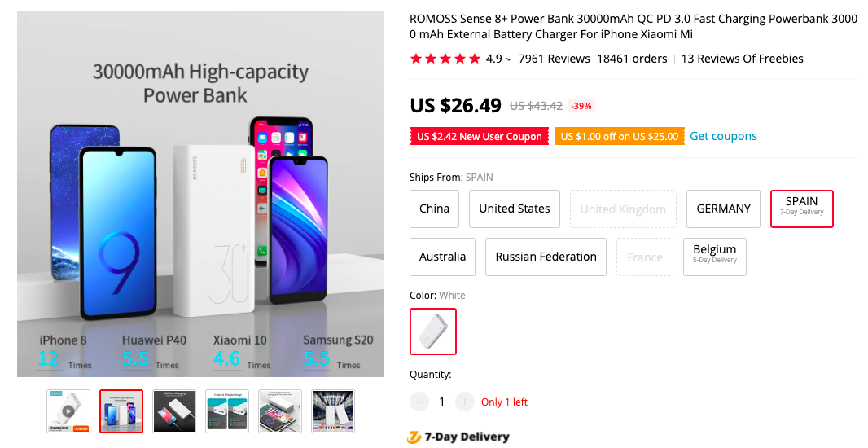Choose Russian Federation ship-from option
The image size is (868, 448).
pos(546,257)
